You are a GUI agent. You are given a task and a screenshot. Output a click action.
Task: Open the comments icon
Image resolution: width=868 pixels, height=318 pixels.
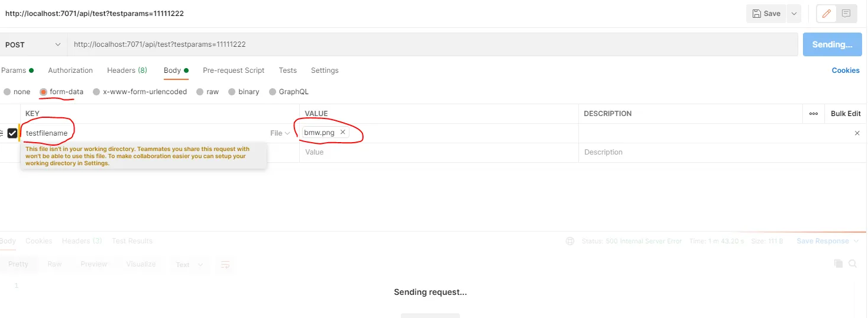[846, 14]
